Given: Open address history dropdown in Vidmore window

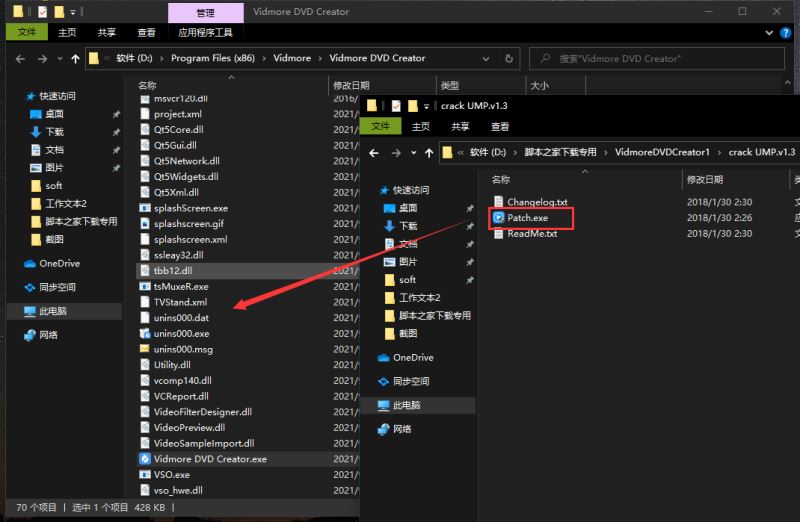Looking at the screenshot, I should click(x=486, y=59).
